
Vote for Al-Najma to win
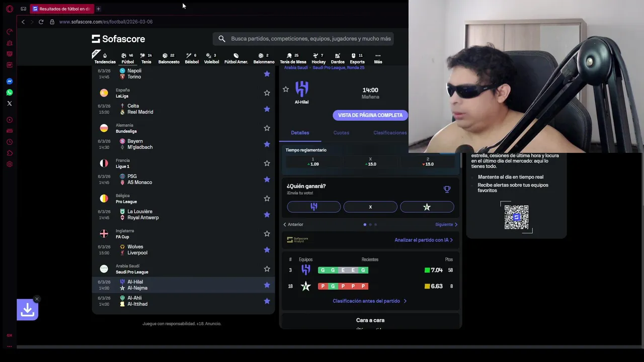[x=427, y=207]
